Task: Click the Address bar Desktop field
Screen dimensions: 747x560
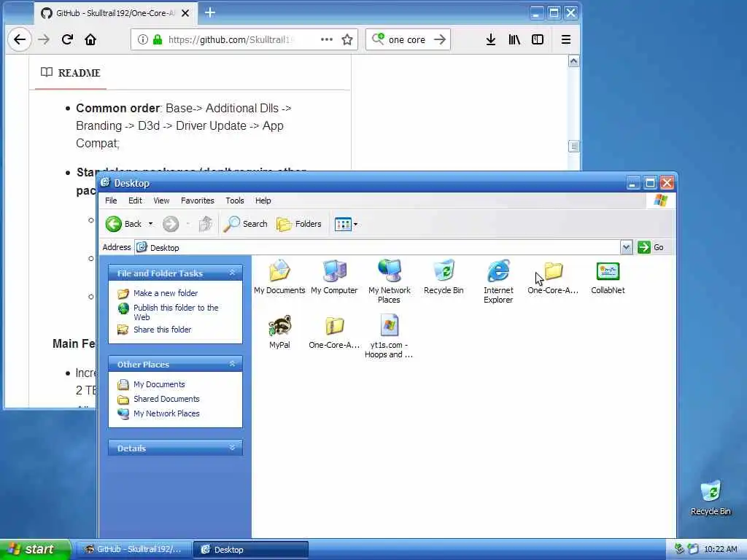Action: (x=377, y=248)
